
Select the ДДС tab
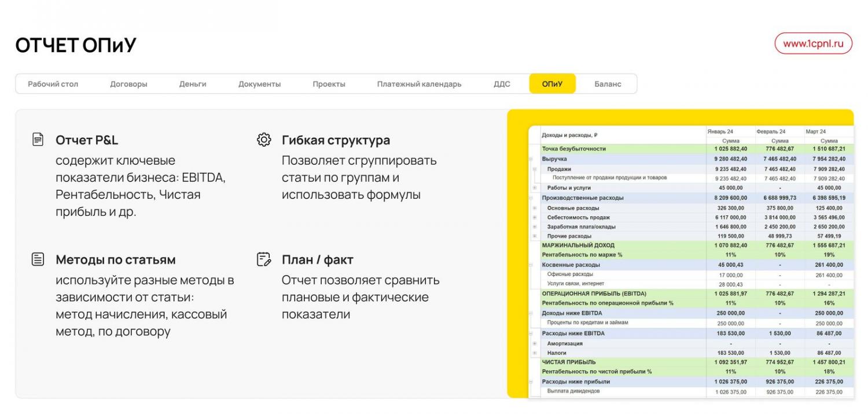coord(502,84)
